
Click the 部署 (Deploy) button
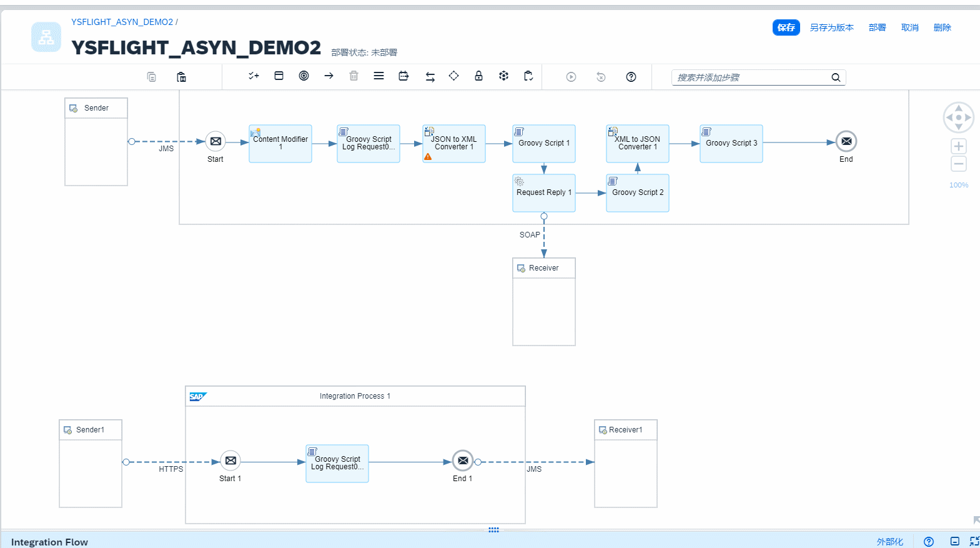pos(877,27)
